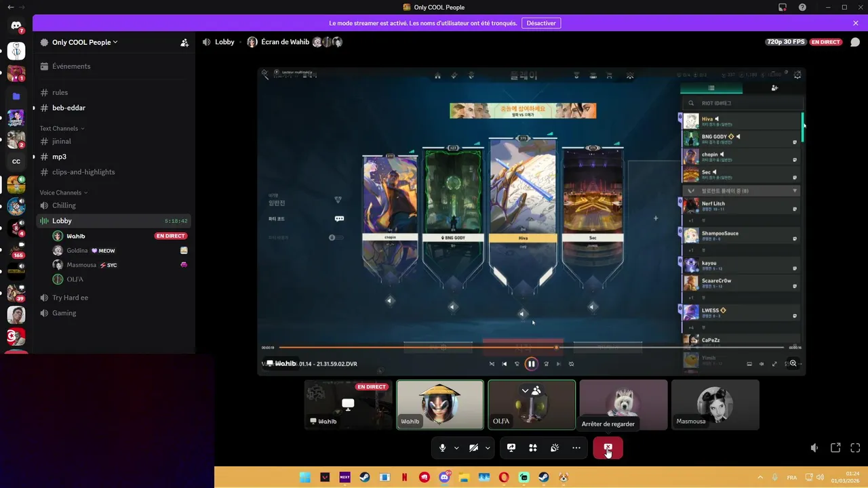Open the activities apps grid button

pyautogui.click(x=533, y=448)
